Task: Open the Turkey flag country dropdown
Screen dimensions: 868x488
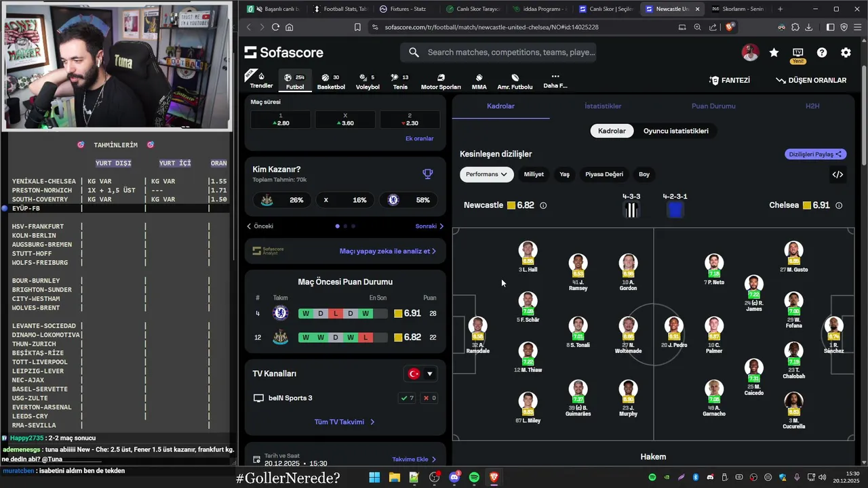Action: point(420,373)
